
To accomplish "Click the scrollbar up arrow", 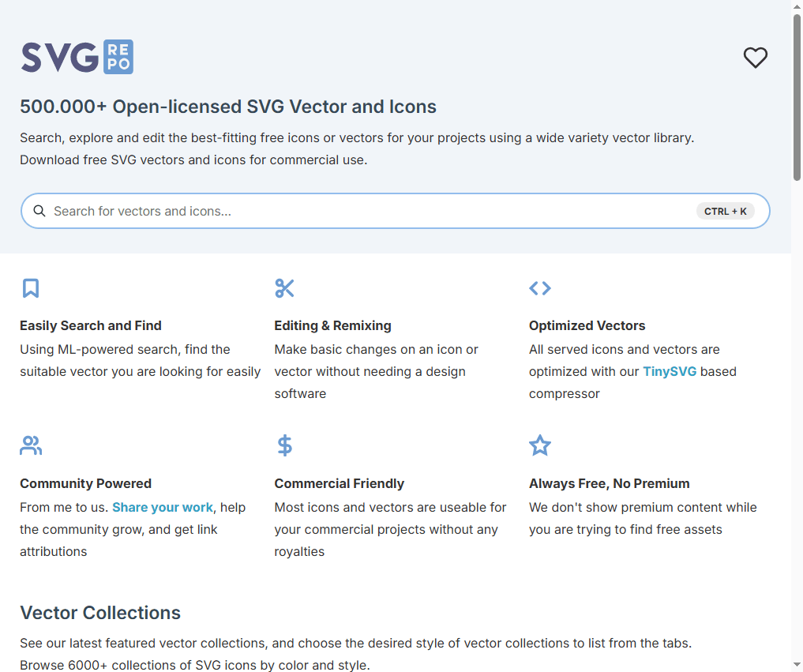I will (797, 7).
